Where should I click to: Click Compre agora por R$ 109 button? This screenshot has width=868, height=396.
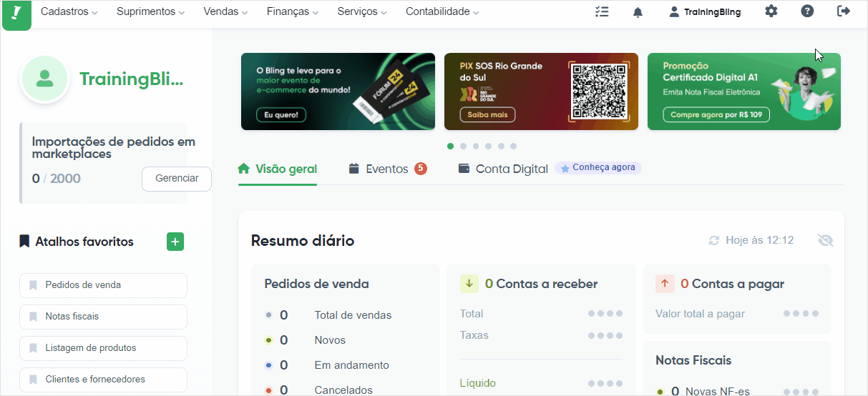(716, 114)
